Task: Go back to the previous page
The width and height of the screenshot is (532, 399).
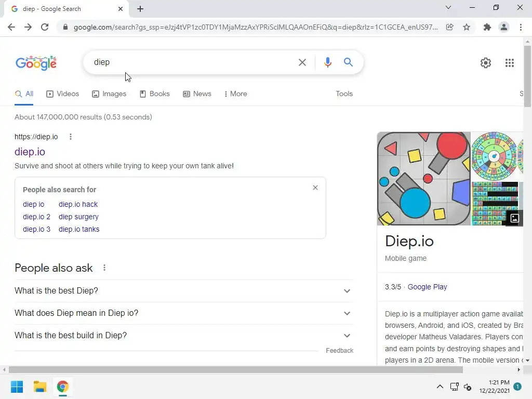Action: (x=11, y=27)
